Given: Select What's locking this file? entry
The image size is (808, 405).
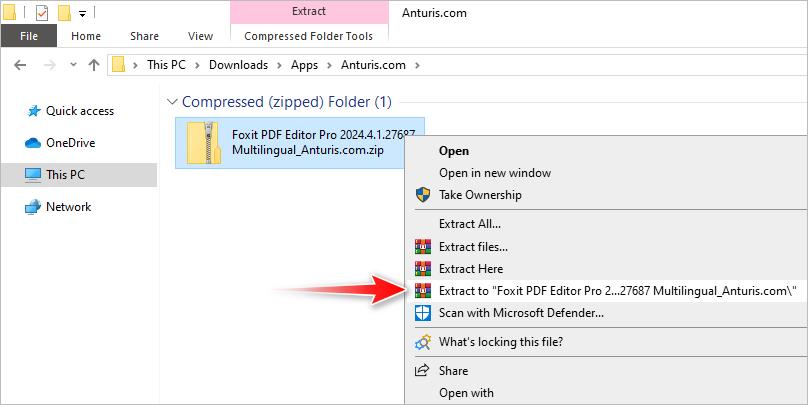Looking at the screenshot, I should click(x=500, y=343).
